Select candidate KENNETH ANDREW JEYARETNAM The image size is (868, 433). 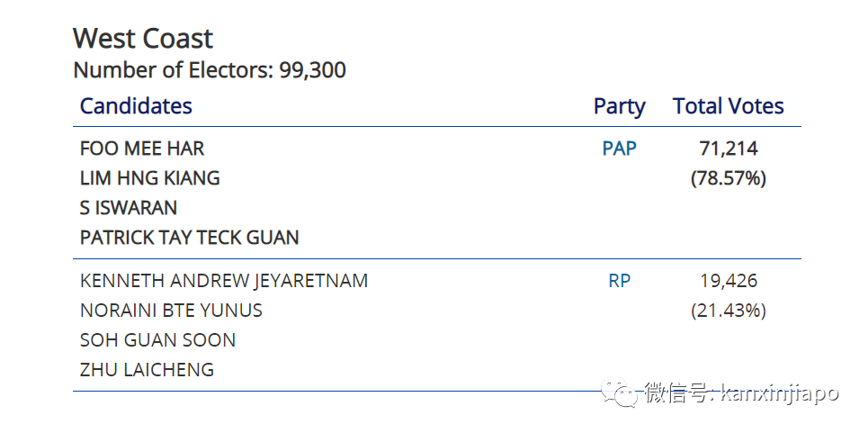click(224, 281)
